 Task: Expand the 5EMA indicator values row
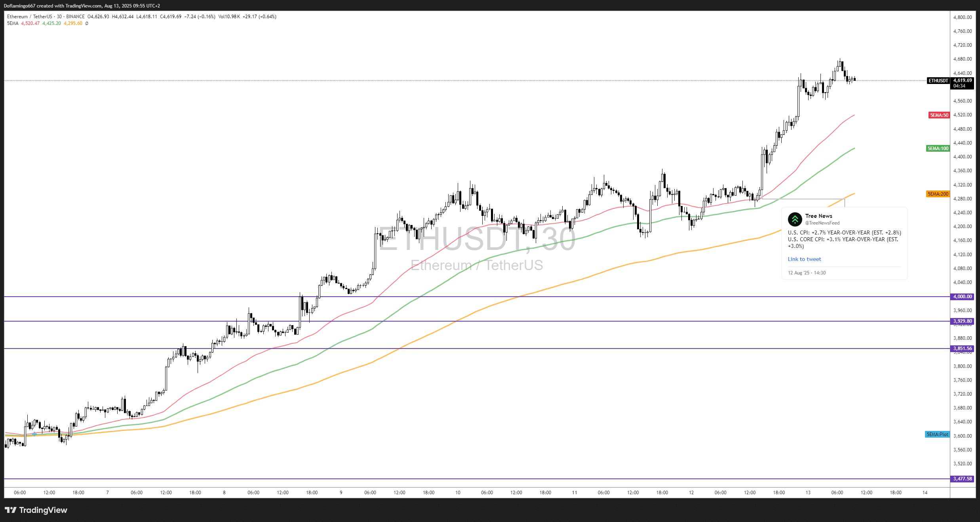pyautogui.click(x=12, y=23)
